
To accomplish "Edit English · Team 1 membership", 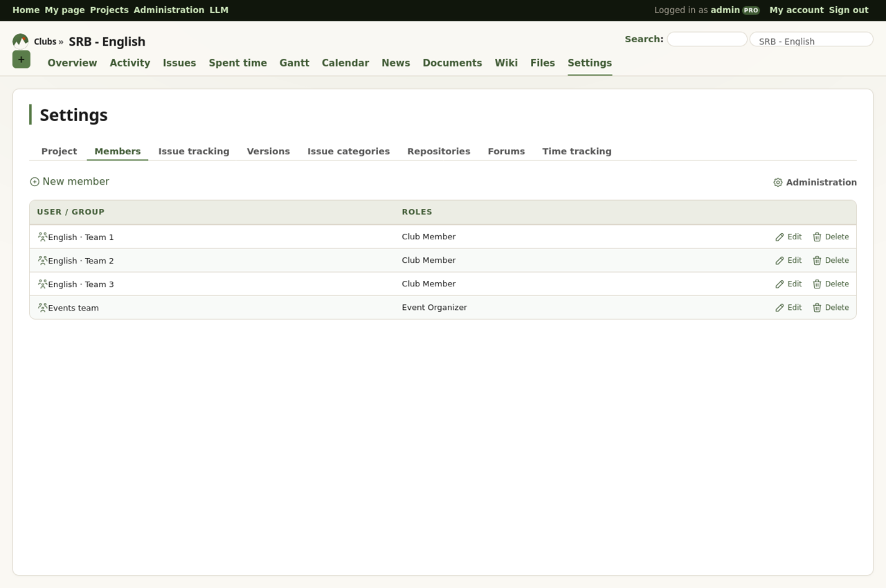I will [x=788, y=237].
